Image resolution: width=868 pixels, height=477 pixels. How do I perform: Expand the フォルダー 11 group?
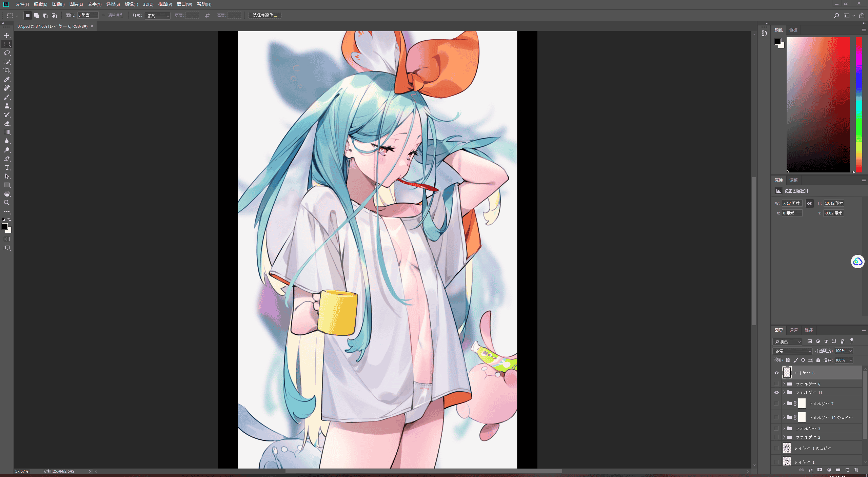(x=784, y=392)
